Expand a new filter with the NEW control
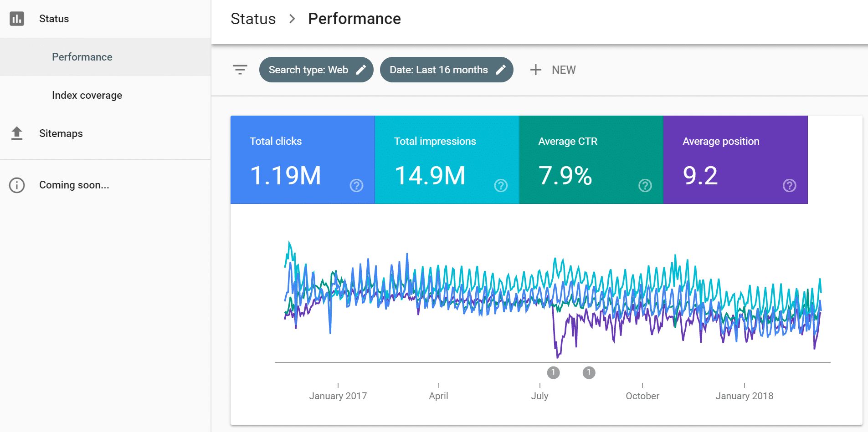 click(x=553, y=70)
